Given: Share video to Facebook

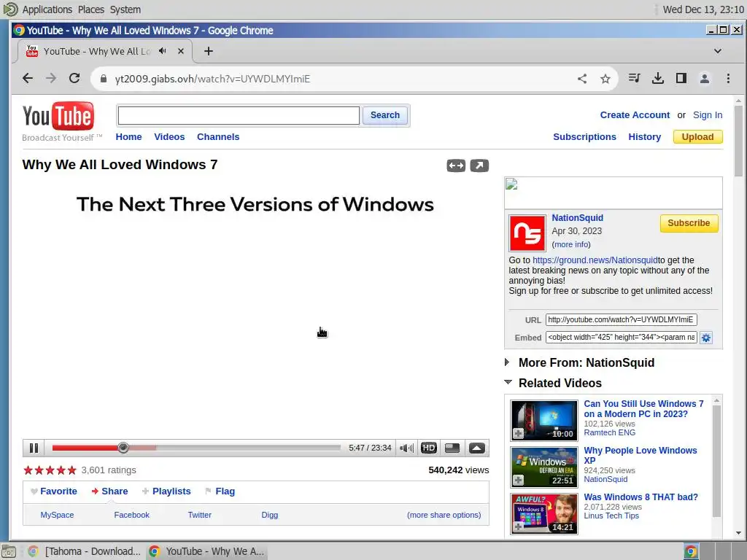Looking at the screenshot, I should click(131, 516).
